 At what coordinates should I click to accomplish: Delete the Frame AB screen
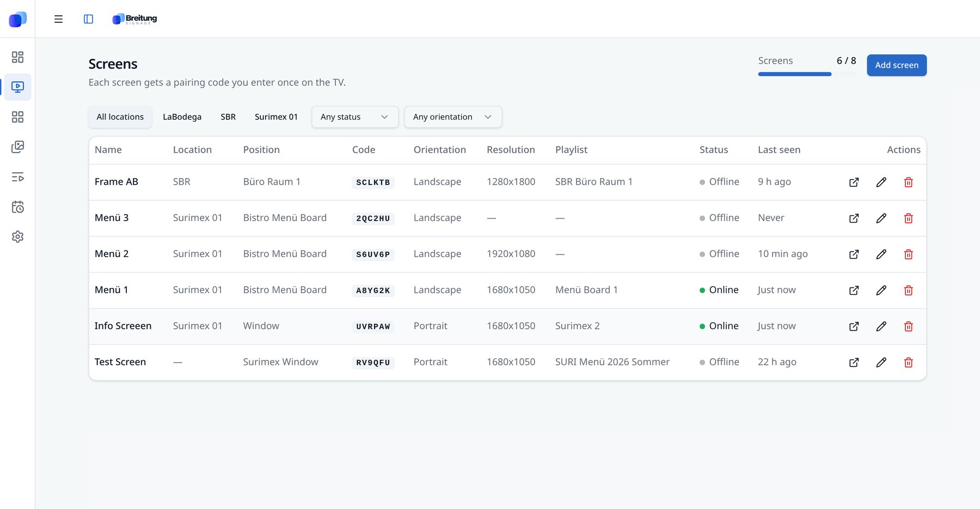click(x=908, y=182)
